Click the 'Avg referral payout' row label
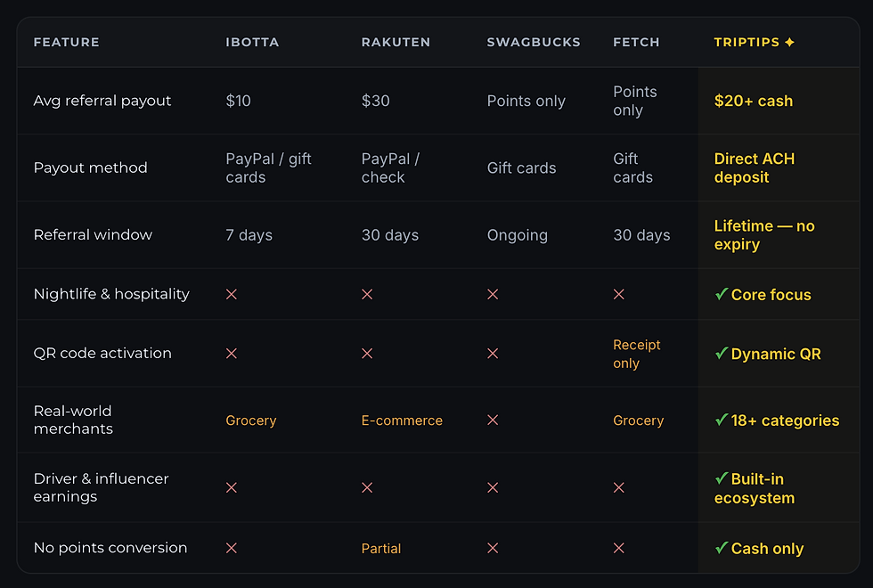 [x=102, y=101]
